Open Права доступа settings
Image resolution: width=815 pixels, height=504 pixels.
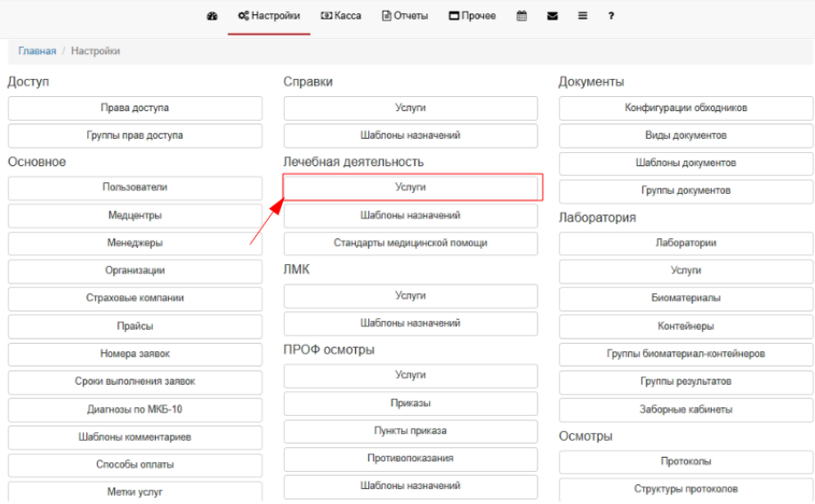135,108
